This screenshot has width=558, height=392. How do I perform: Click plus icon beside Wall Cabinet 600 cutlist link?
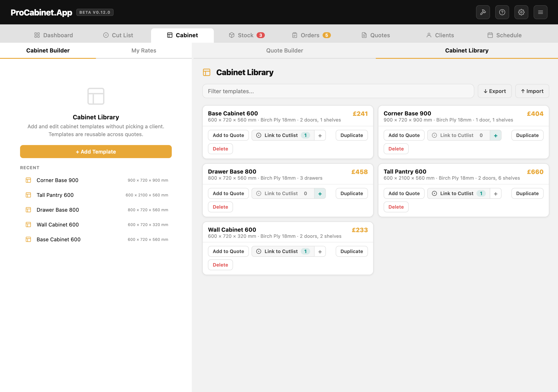320,251
